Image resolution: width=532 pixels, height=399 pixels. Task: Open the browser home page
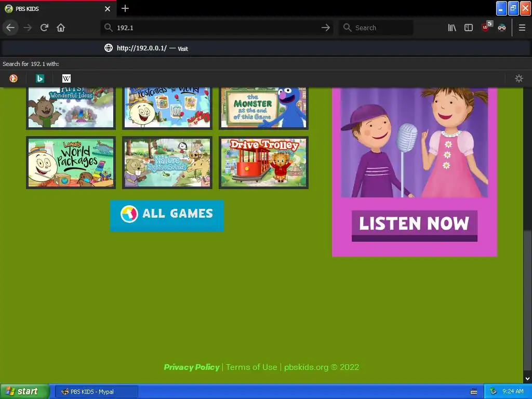click(61, 28)
